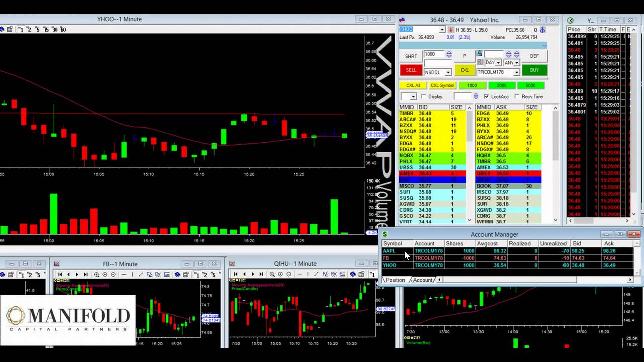Open FB chart settings icon

pyautogui.click(x=186, y=274)
